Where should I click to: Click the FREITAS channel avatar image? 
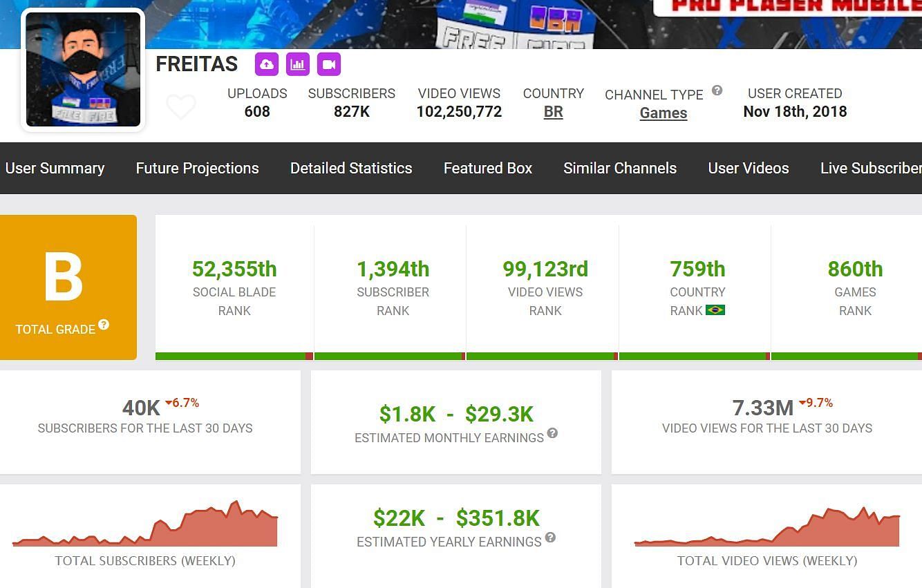[84, 70]
